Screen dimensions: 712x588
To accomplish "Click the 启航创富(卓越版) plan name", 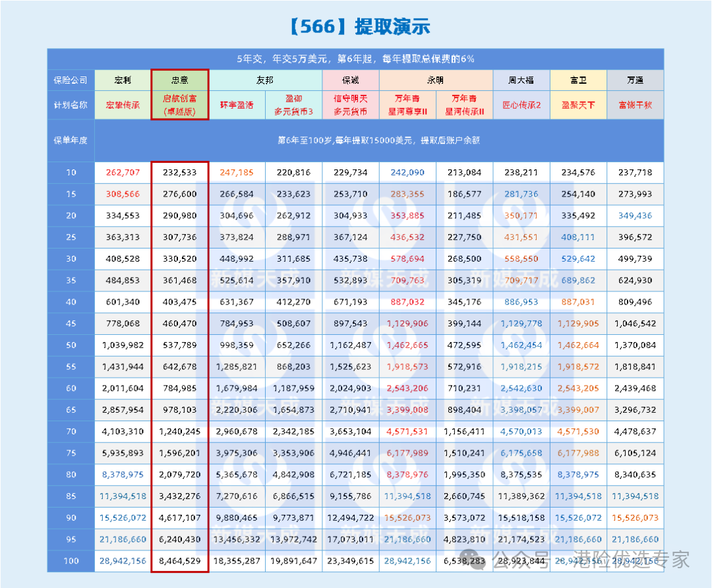I will click(x=180, y=105).
